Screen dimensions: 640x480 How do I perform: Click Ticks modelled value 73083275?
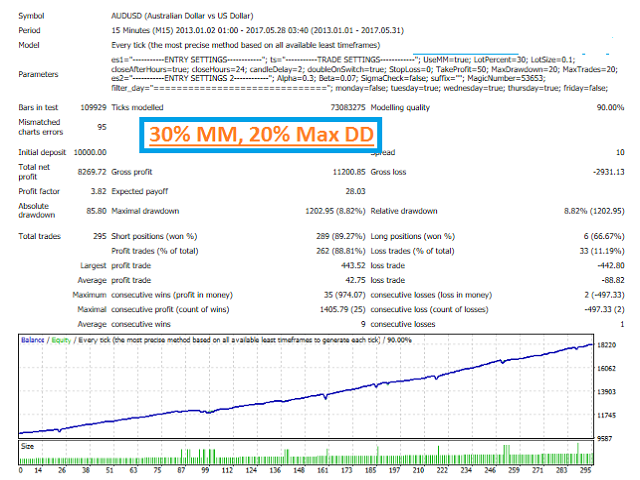348,107
